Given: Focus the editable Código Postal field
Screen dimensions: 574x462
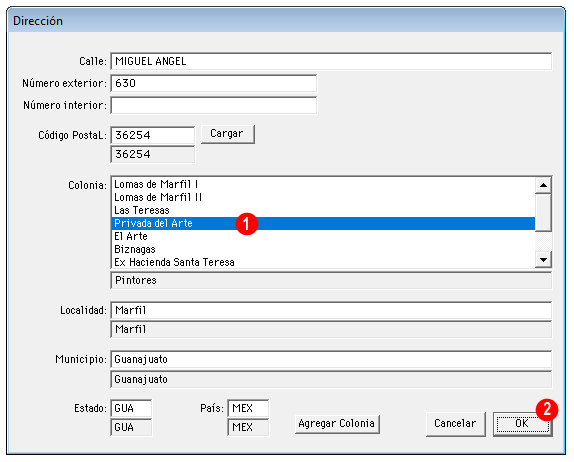Looking at the screenshot, I should pos(152,135).
